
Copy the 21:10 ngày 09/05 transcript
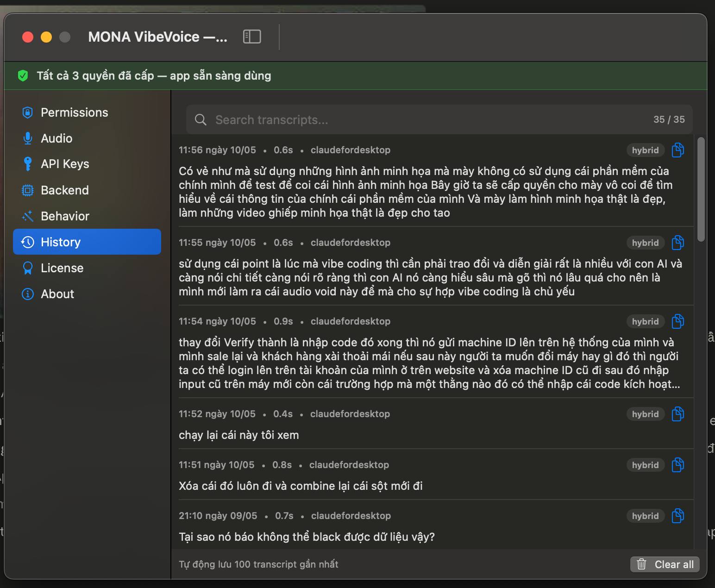click(x=678, y=516)
